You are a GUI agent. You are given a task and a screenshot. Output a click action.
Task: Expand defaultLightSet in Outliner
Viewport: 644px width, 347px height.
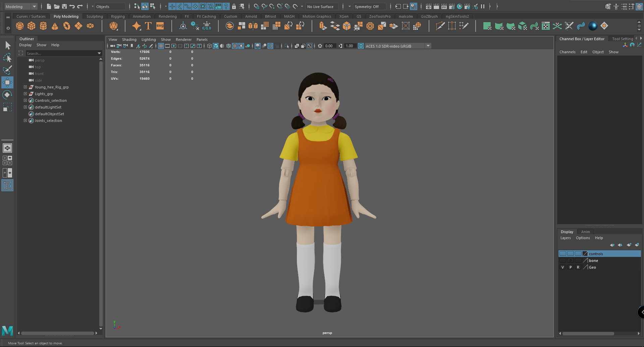25,107
